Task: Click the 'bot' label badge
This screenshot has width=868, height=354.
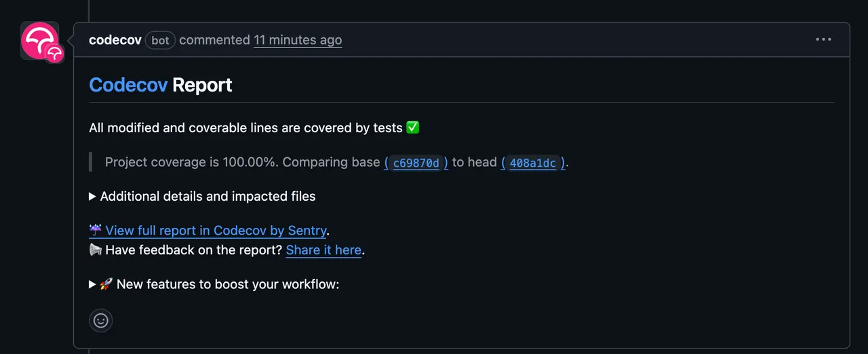Action: click(160, 40)
